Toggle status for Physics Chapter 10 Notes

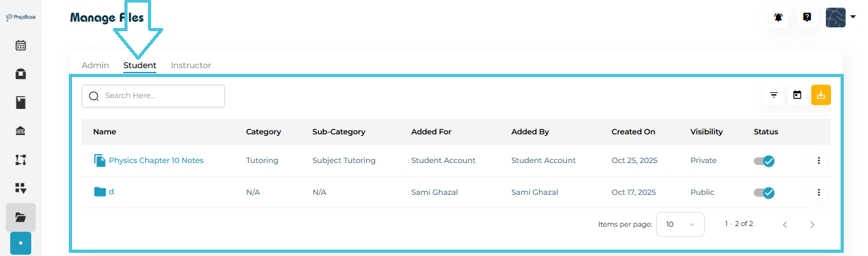point(764,161)
